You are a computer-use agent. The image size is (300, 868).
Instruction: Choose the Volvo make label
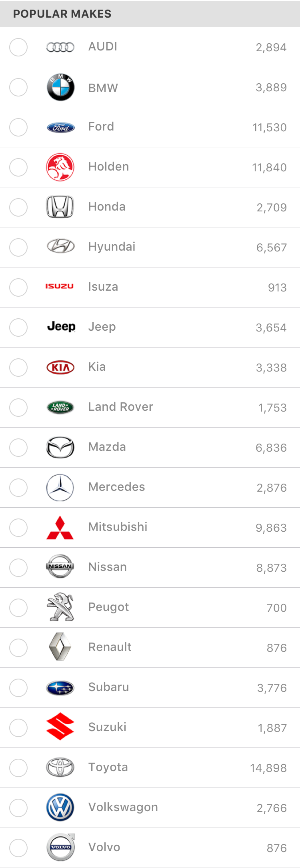tap(104, 847)
